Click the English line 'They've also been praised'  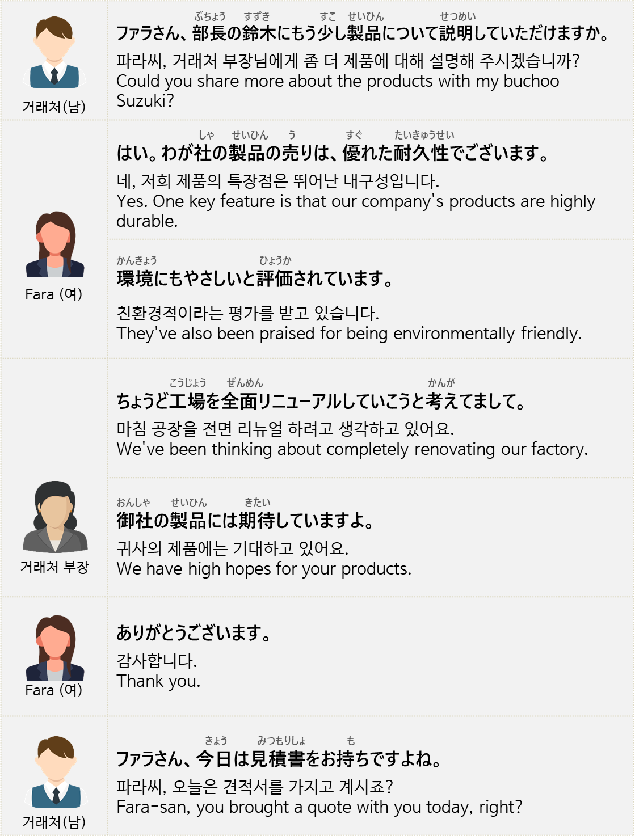349,334
